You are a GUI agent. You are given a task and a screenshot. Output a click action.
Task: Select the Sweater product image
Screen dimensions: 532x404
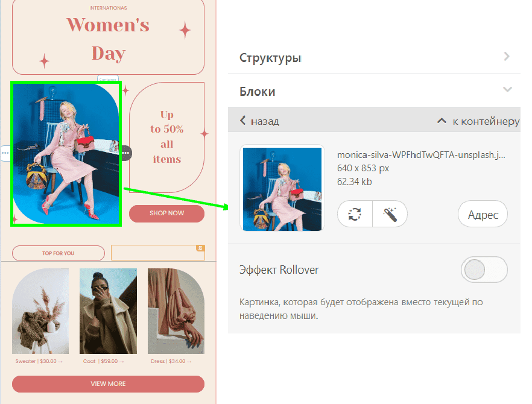click(x=40, y=311)
